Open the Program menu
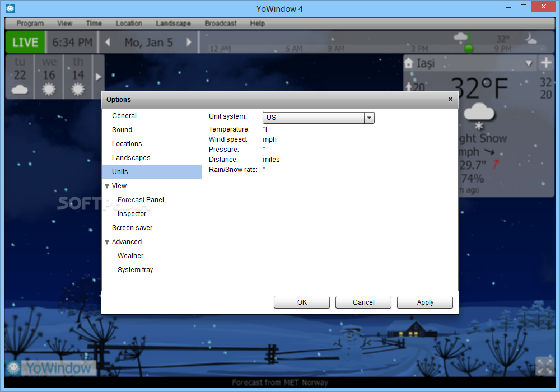This screenshot has width=560, height=392. (30, 23)
